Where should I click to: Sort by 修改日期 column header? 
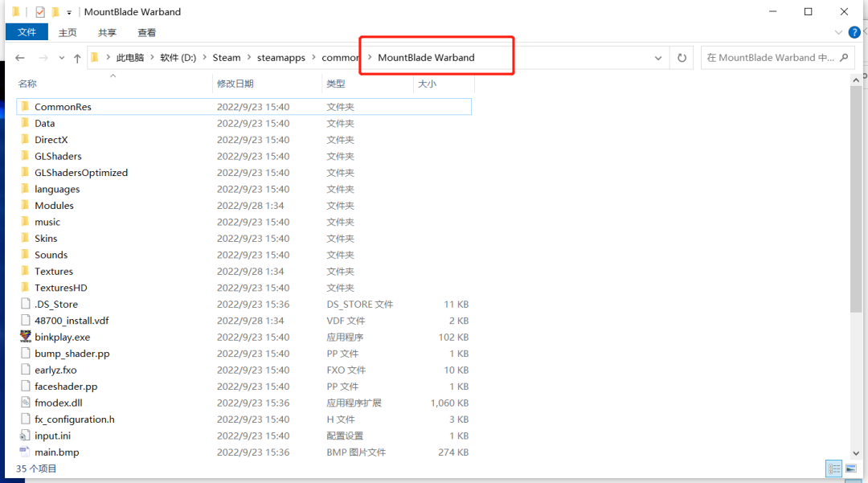(x=235, y=84)
